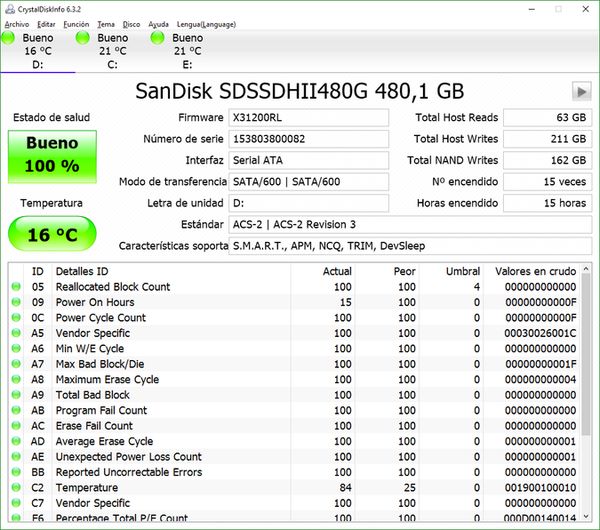This screenshot has height=530, width=600.
Task: Close the CrystalDiskInfo window
Action: coord(585,9)
